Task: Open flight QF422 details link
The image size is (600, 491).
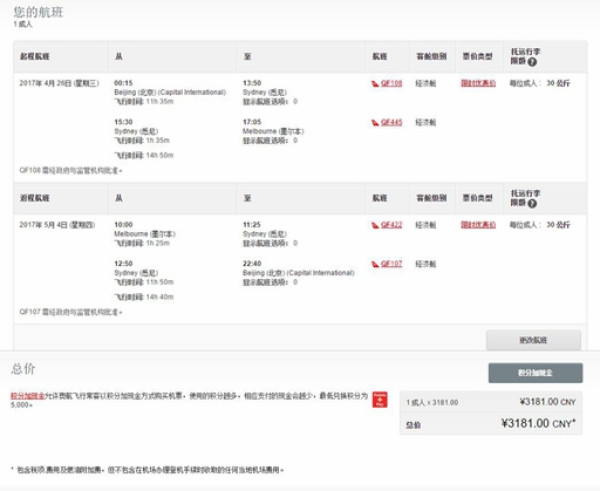Action: tap(391, 225)
